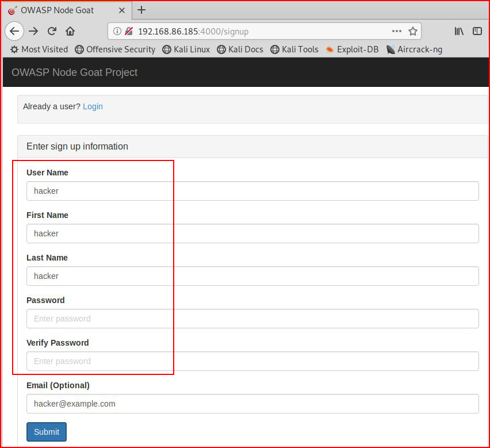The image size is (490, 448).
Task: Focus the Password field
Action: [252, 319]
